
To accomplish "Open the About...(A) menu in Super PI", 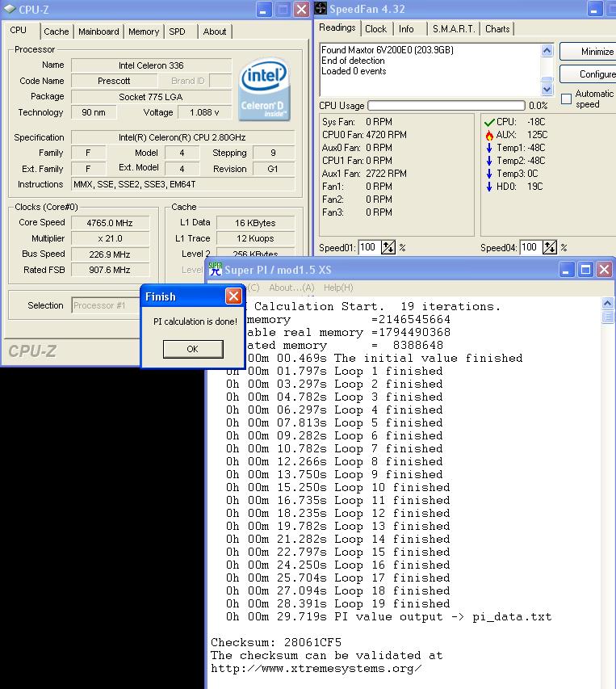I will (x=291, y=288).
